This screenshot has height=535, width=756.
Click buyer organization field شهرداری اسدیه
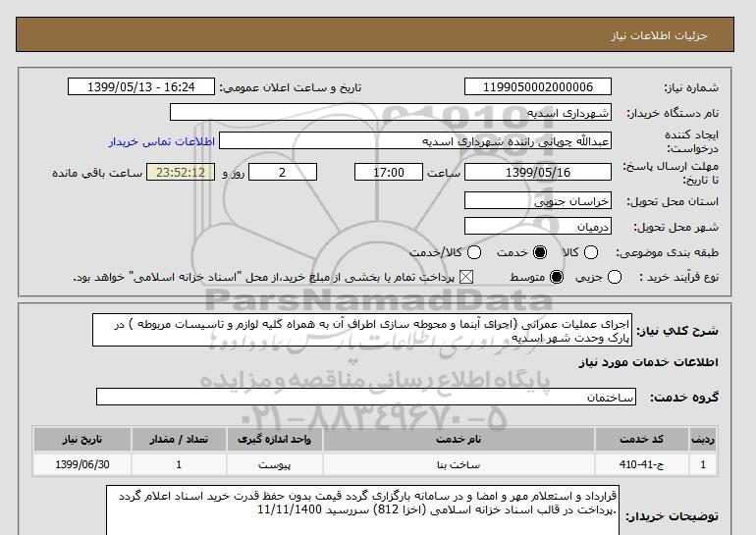391,112
